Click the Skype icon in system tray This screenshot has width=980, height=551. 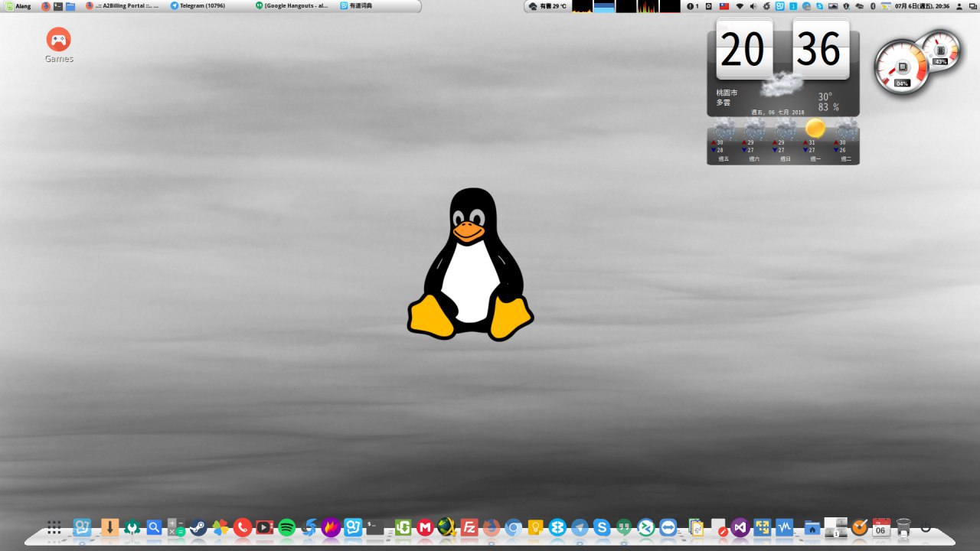coord(820,6)
